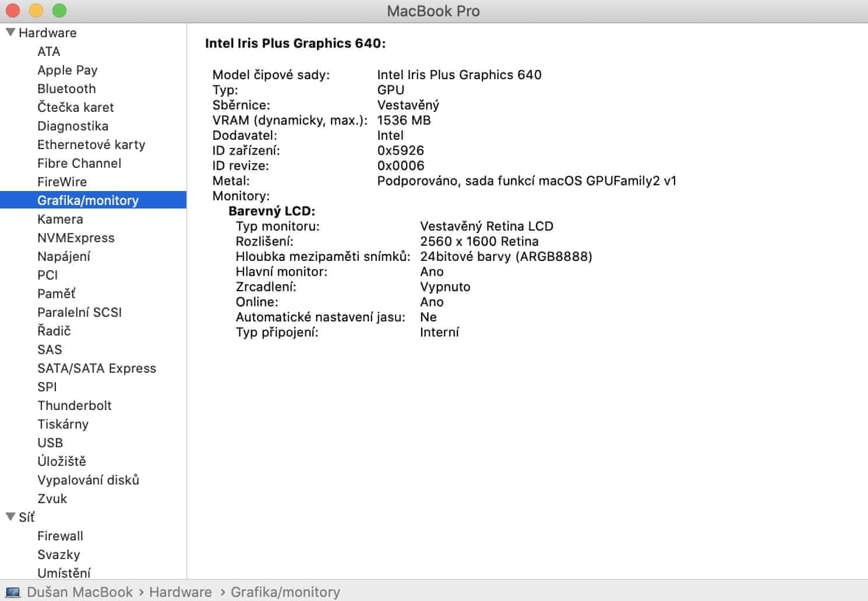The height and width of the screenshot is (601, 868).
Task: Select Grafika/monitory in path bar
Action: click(285, 592)
